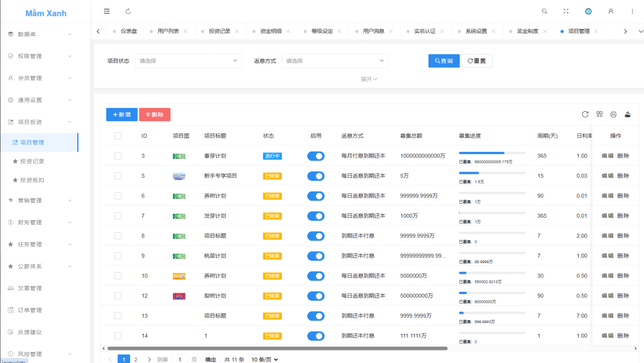
Task: Open the search icon in header
Action: (544, 11)
